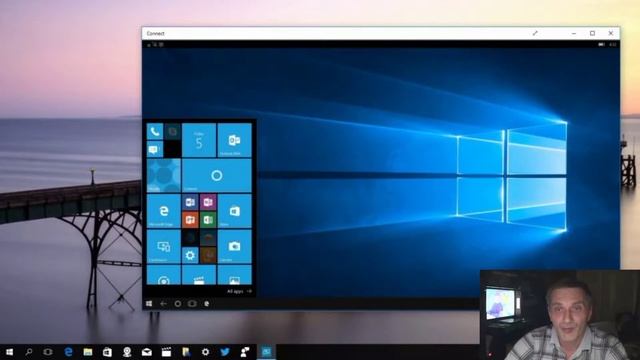Click the Start button in the Connect window taskbar
Viewport: 640px width, 360px height.
pos(149,304)
